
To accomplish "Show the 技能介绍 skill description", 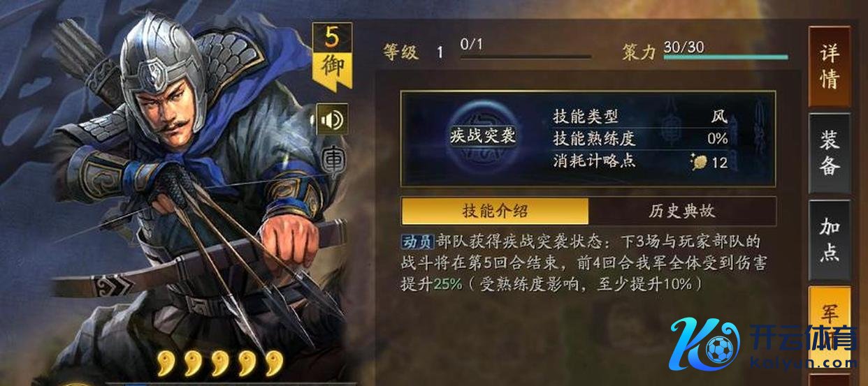I will [495, 211].
